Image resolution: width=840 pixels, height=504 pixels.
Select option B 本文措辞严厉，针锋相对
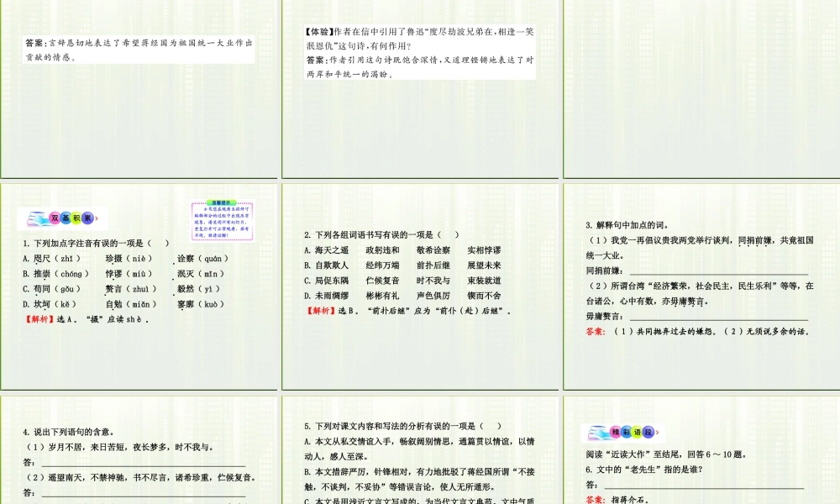tap(419, 480)
